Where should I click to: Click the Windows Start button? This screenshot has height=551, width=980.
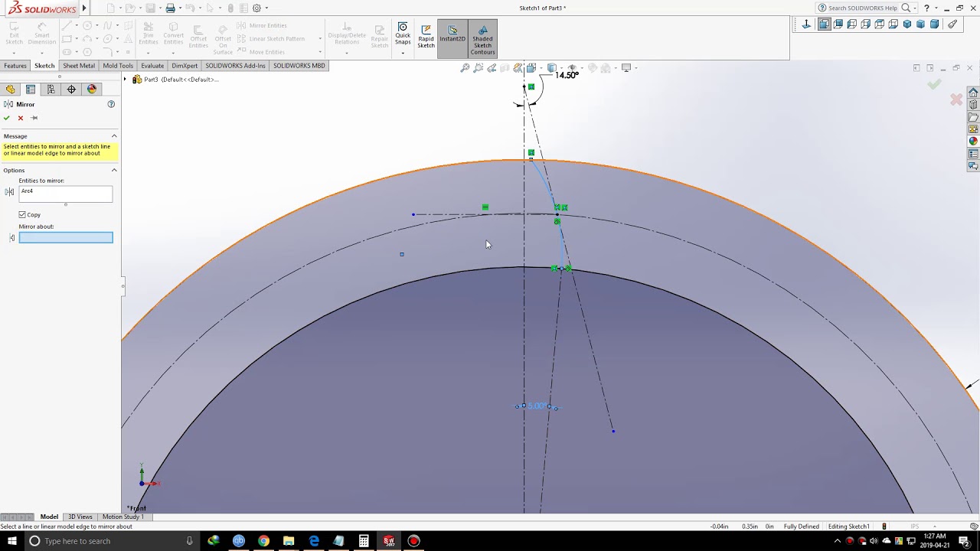coord(12,541)
